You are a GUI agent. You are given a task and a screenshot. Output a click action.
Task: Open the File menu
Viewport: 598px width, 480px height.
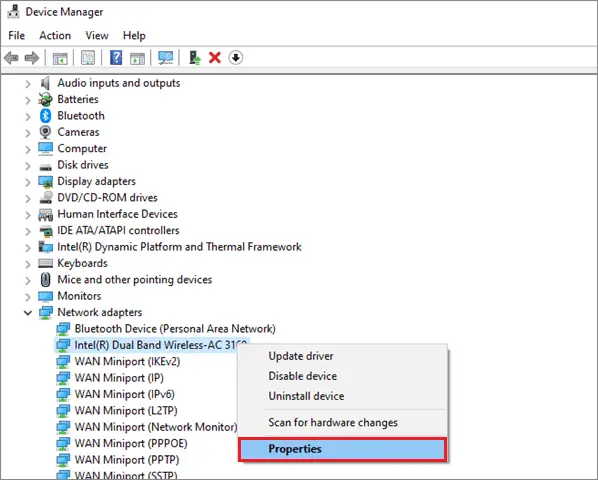[x=16, y=35]
